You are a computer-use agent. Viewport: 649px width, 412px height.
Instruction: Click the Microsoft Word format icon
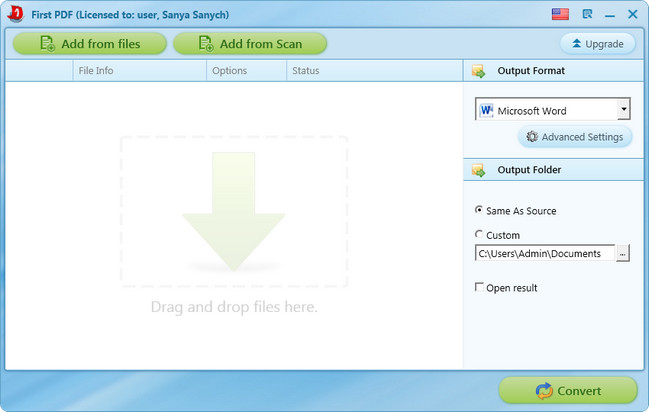click(x=486, y=110)
